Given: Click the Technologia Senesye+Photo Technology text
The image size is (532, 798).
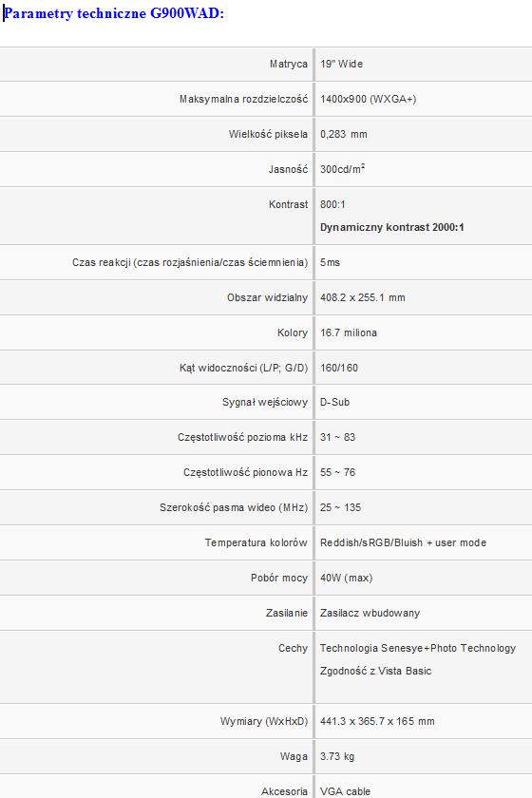Looking at the screenshot, I should tap(418, 648).
